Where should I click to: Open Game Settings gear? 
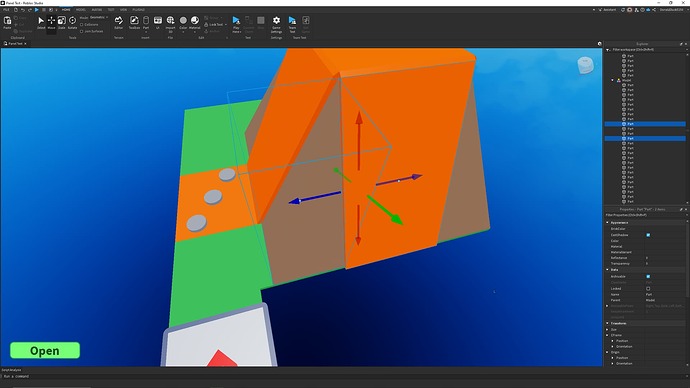(276, 21)
